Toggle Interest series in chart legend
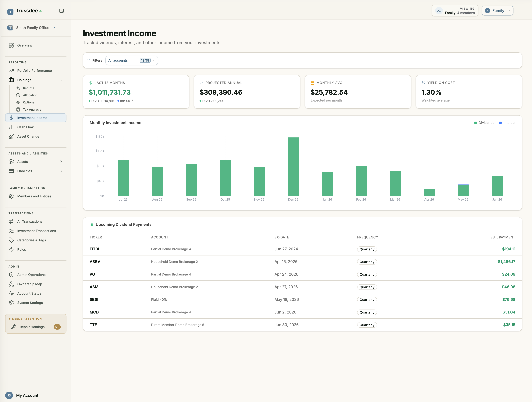The height and width of the screenshot is (402, 532). 507,123
